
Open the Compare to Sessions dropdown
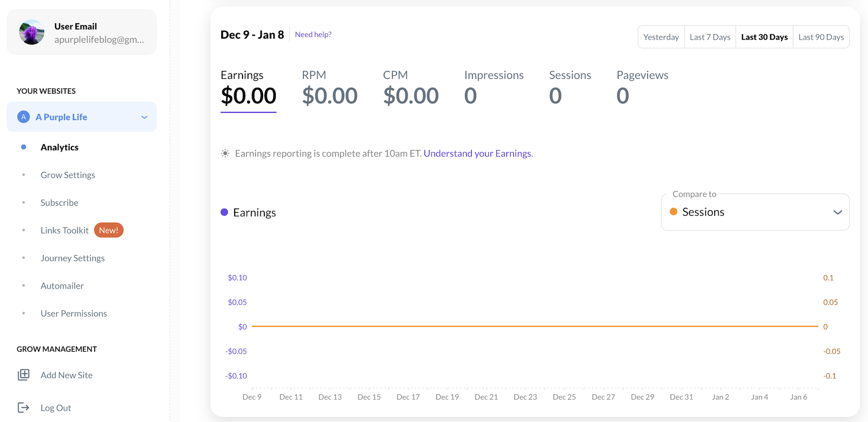pyautogui.click(x=754, y=212)
